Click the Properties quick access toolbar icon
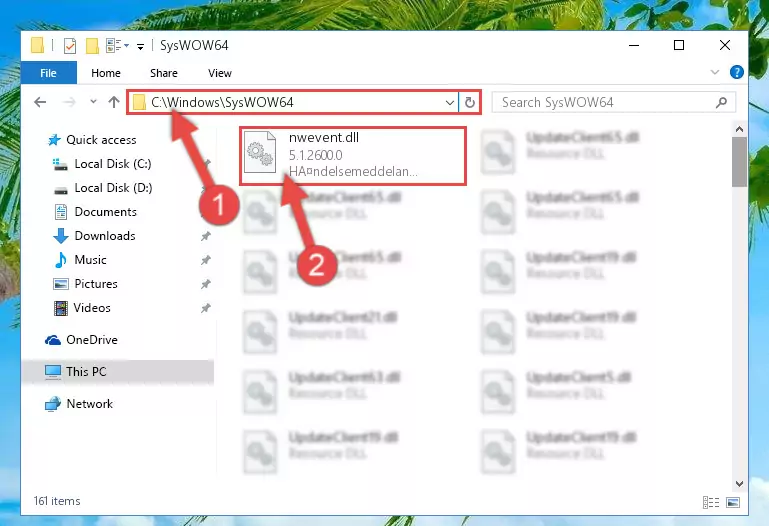 70,46
